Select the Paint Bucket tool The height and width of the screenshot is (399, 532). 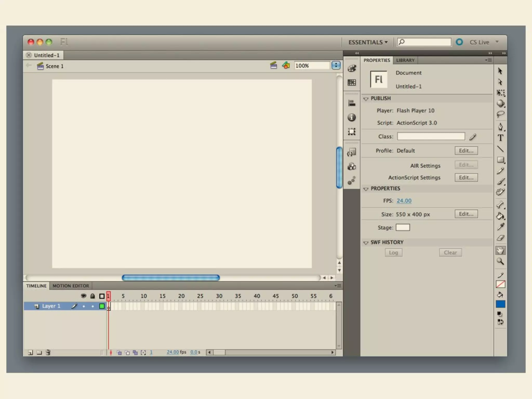pos(500,216)
